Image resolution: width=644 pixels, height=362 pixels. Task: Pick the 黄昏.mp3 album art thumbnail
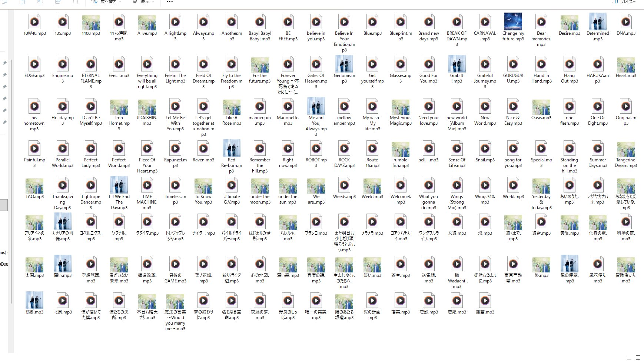(x=570, y=223)
